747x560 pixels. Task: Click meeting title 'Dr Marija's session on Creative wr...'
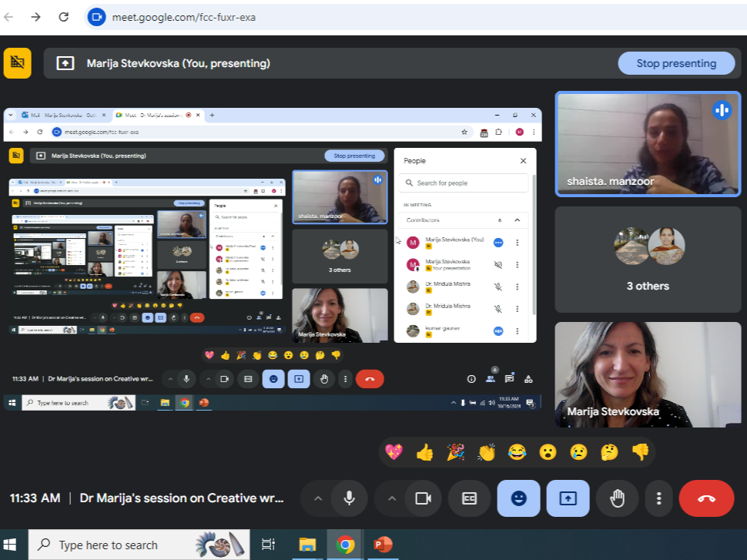tap(182, 498)
